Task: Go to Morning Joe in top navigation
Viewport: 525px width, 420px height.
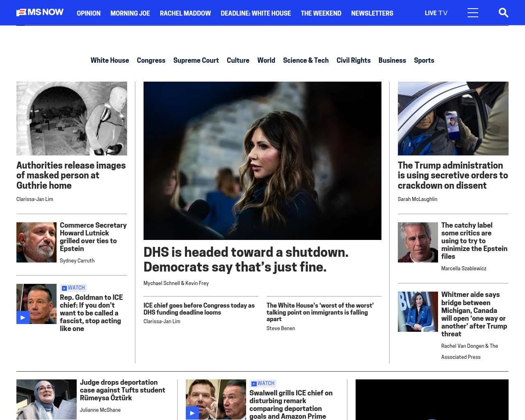Action: 130,13
